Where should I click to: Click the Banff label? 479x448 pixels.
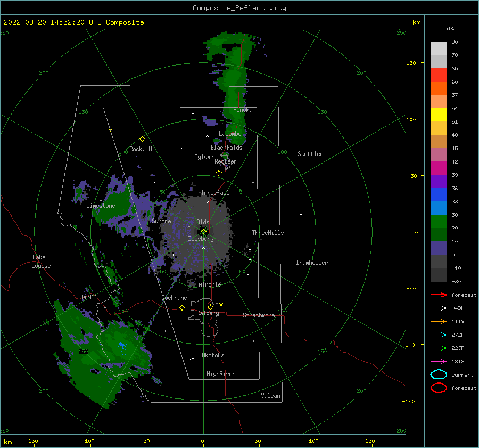pyautogui.click(x=88, y=297)
